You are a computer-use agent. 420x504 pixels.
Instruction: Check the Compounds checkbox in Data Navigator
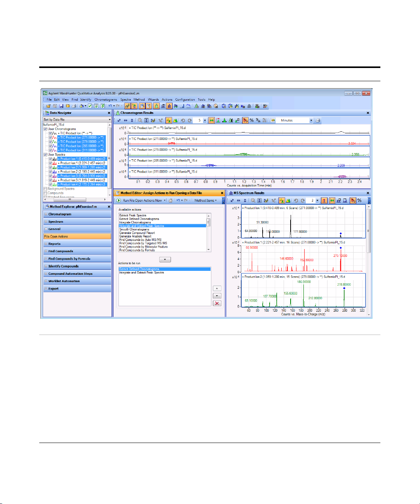point(45,193)
